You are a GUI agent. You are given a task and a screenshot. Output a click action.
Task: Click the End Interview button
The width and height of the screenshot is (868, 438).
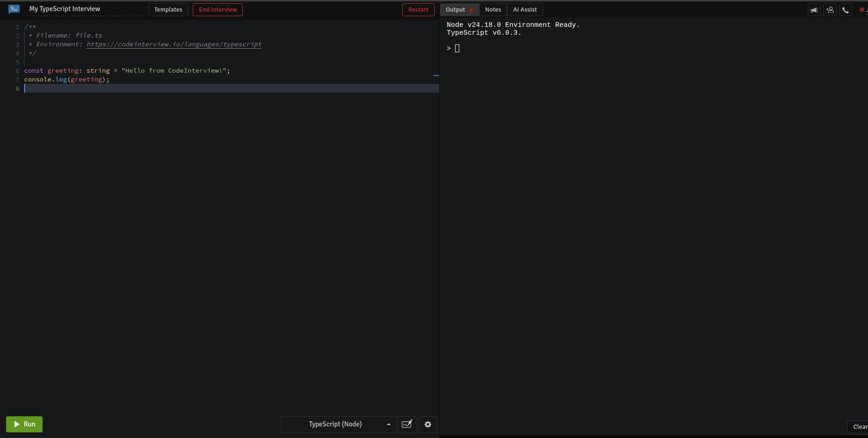(x=218, y=10)
